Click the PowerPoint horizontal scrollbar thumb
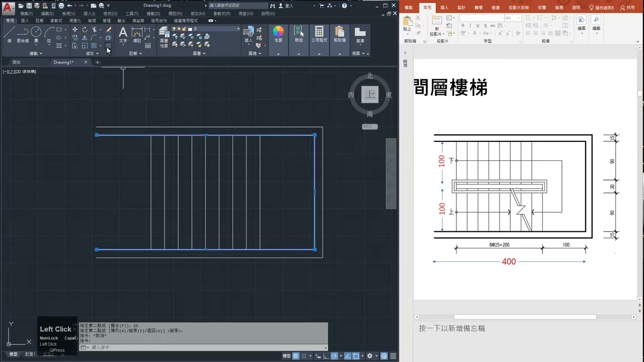 click(x=525, y=317)
